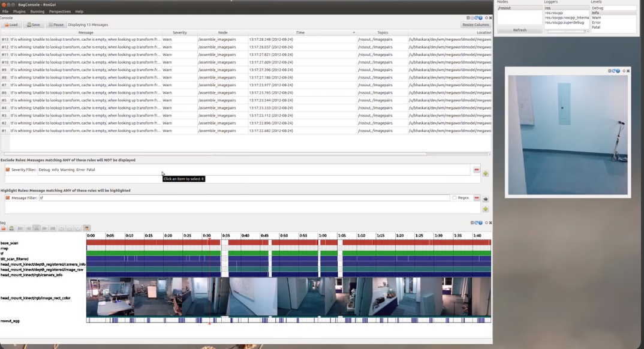Toggle the thumbnails icon in Bag toolbar
644x349 pixels.
tap(87, 228)
